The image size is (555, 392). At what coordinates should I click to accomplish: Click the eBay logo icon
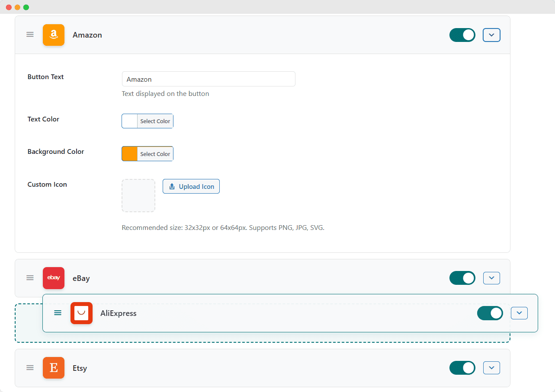coord(53,278)
